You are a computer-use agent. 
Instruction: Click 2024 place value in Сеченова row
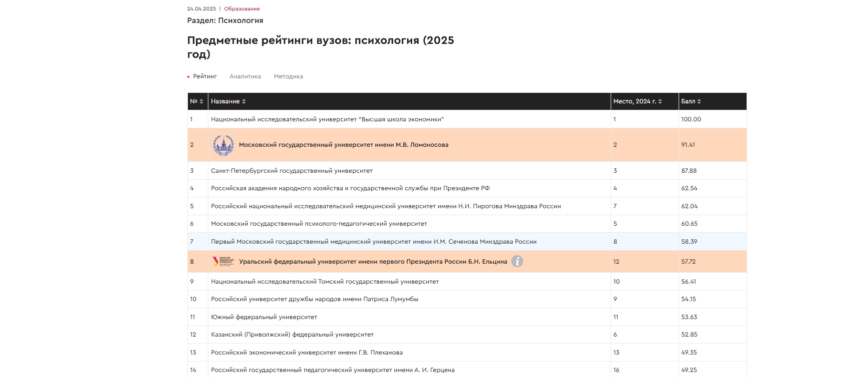615,242
